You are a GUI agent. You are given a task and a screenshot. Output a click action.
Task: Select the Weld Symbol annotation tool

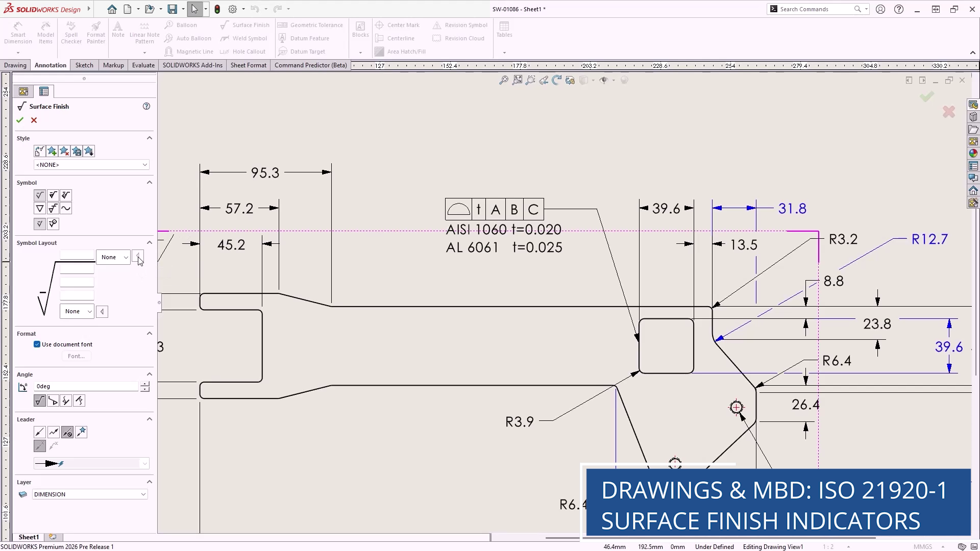pyautogui.click(x=244, y=38)
